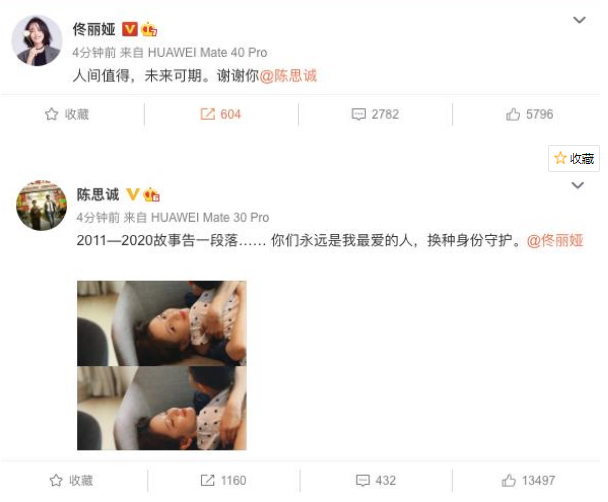Click the orange verified V badge beside 佟丽娅

[130, 29]
